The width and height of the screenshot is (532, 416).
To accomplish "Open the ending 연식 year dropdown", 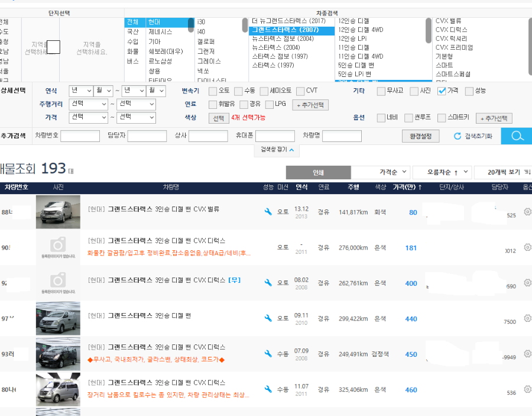I will click(134, 91).
